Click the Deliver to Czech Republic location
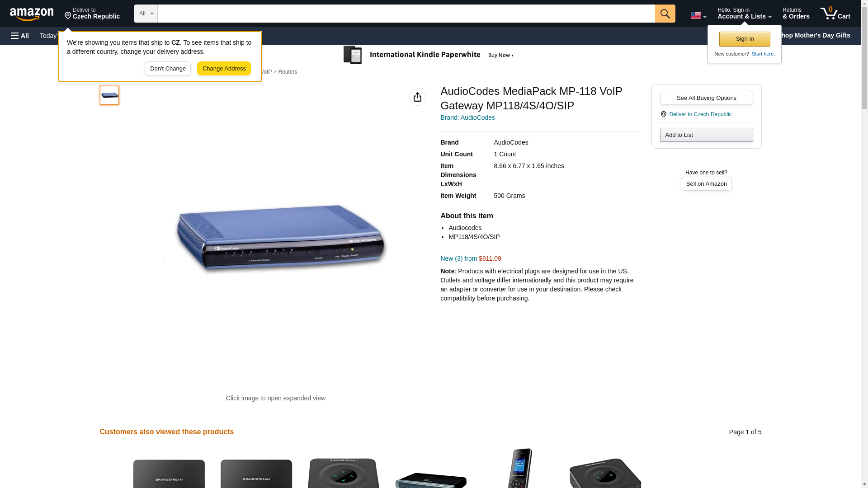 coord(92,14)
